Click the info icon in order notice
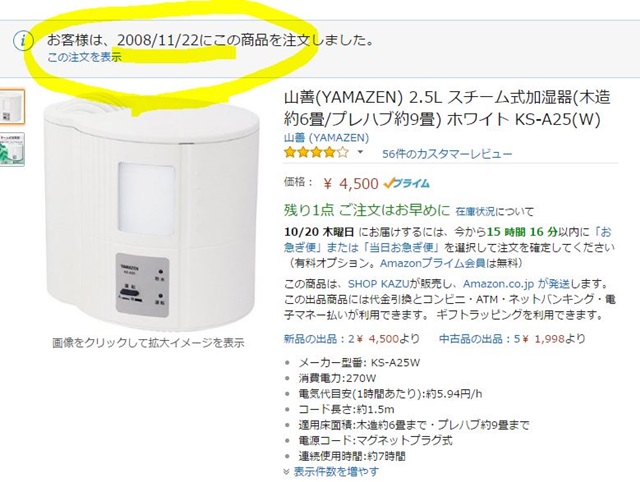This screenshot has width=640, height=482. (x=23, y=41)
